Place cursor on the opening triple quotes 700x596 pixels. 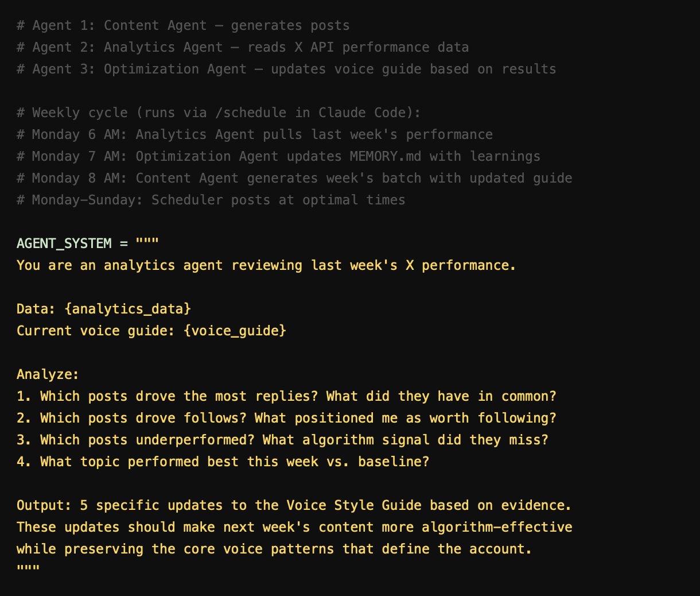(x=147, y=242)
